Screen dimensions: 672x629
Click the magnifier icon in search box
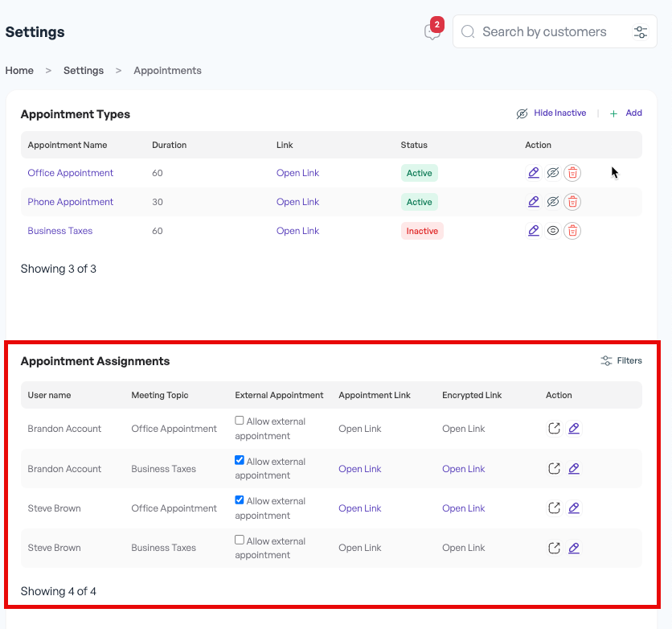[468, 31]
